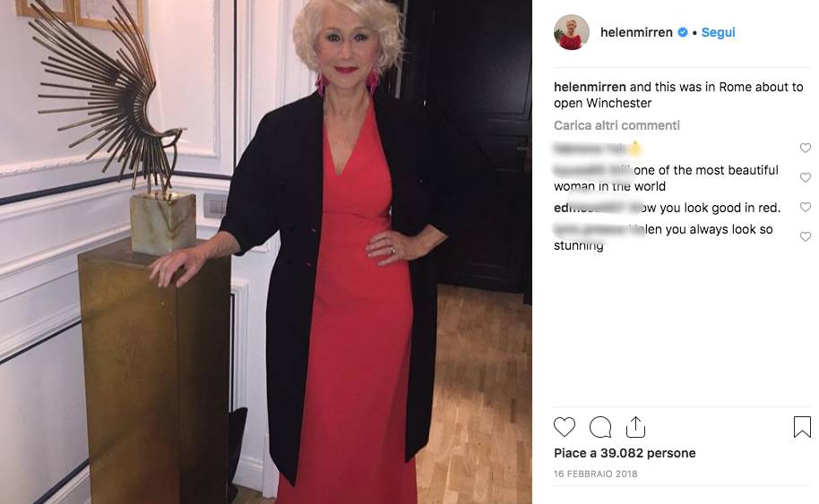Like the 'look good in red' comment
Viewport: 819px width, 504px height.
point(805,207)
